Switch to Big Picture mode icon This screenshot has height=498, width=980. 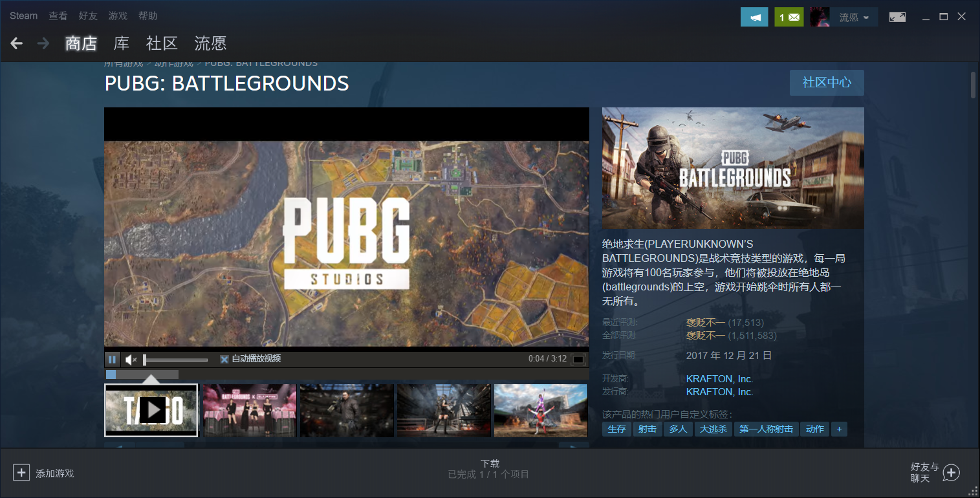tap(897, 17)
